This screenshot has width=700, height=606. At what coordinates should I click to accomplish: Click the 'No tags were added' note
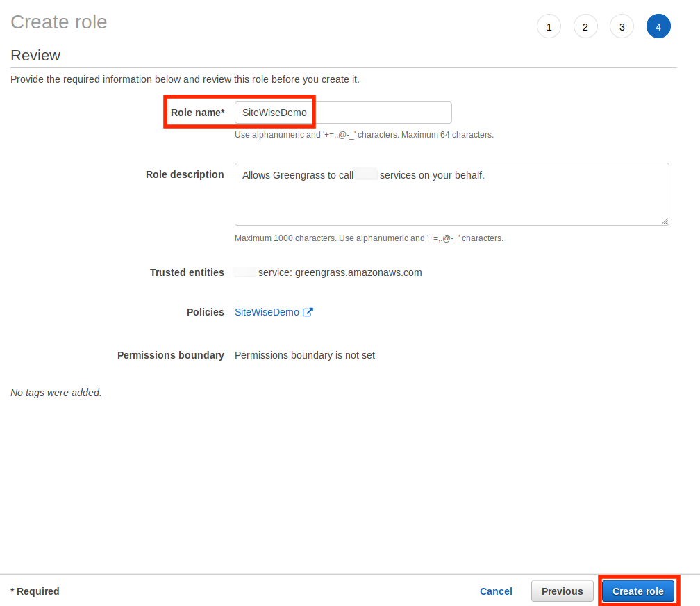tap(56, 393)
